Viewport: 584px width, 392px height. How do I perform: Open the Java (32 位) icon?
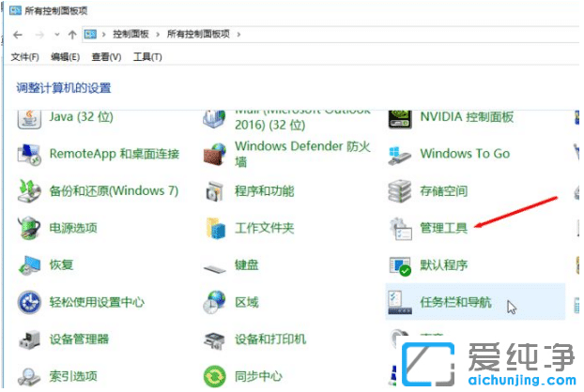(29, 118)
